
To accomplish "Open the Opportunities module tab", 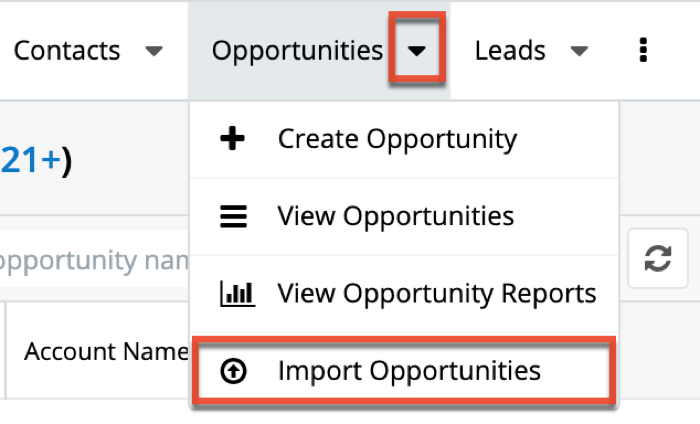I will click(297, 51).
